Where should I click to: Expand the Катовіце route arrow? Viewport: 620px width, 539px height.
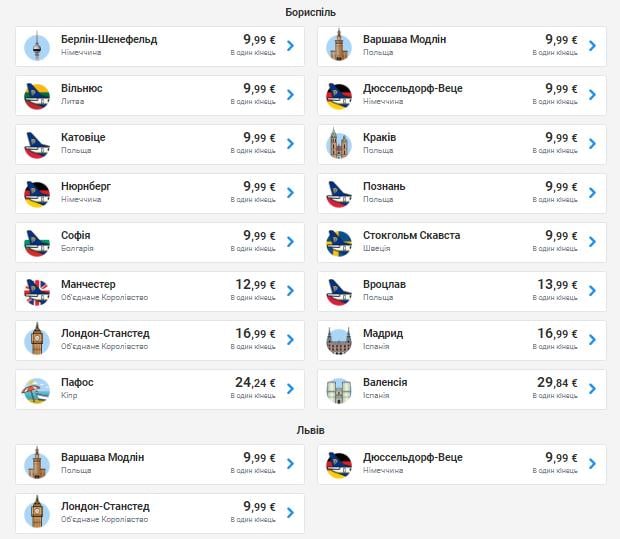(x=290, y=144)
